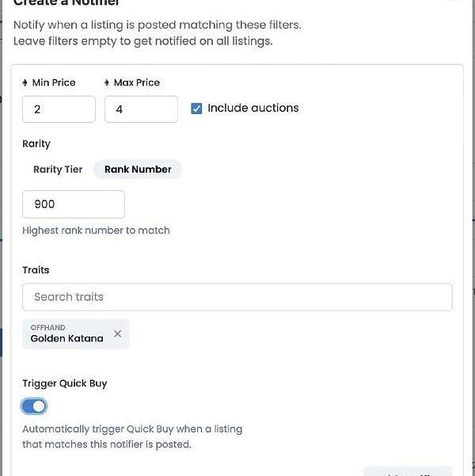This screenshot has height=476, width=475.
Task: Select the Rank Number tab
Action: pos(138,169)
